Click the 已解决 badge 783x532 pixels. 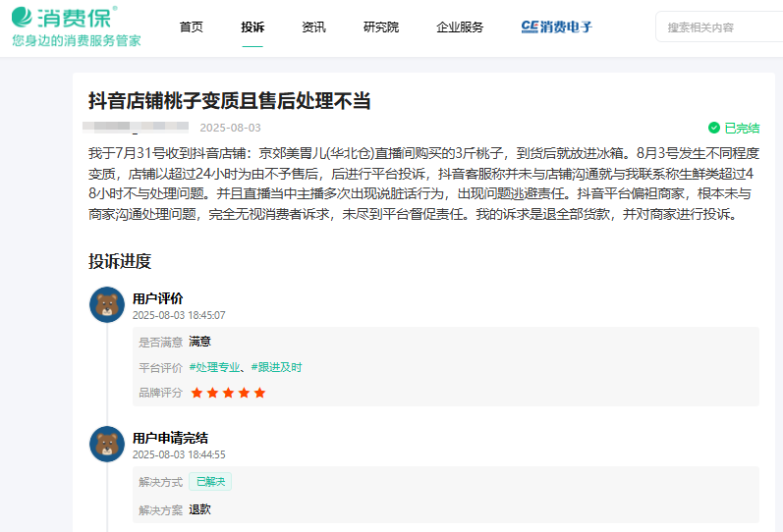(210, 482)
